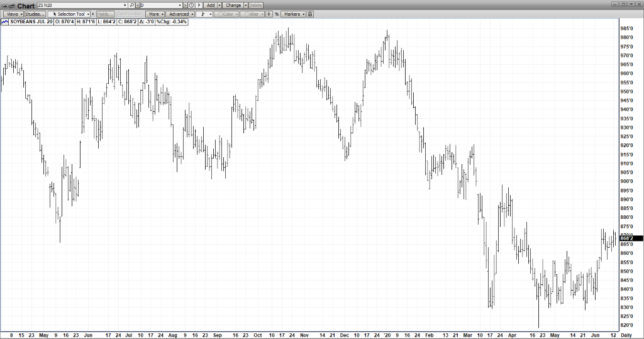Click the Chart title text
The height and width of the screenshot is (339, 644).
coord(26,6)
